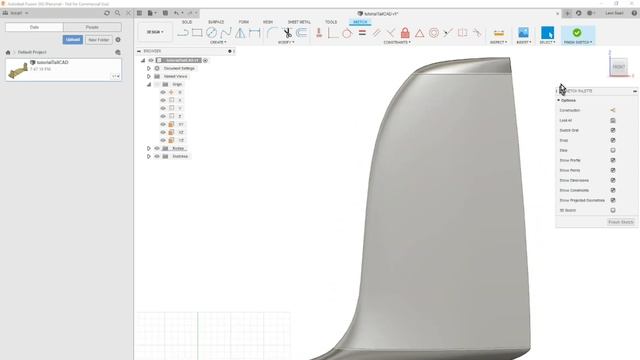Screen dimensions: 640x360
Task: Toggle Show Constraints checkbox
Action: click(613, 190)
